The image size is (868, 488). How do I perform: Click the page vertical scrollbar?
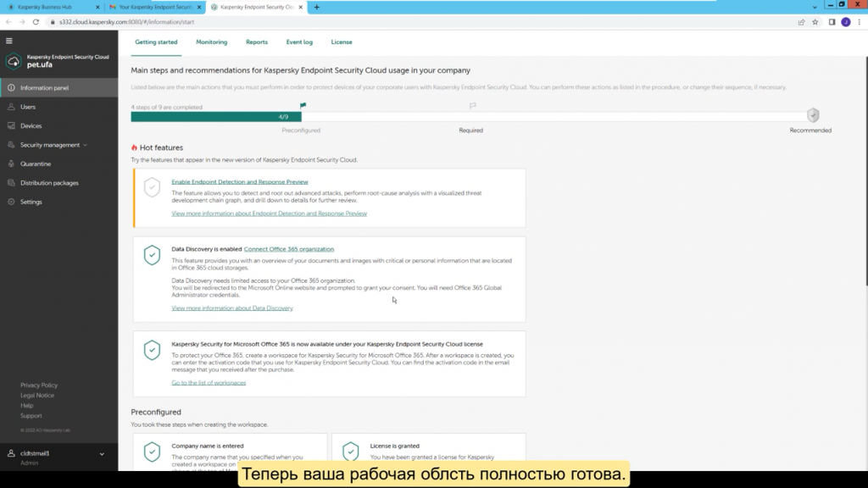865,171
